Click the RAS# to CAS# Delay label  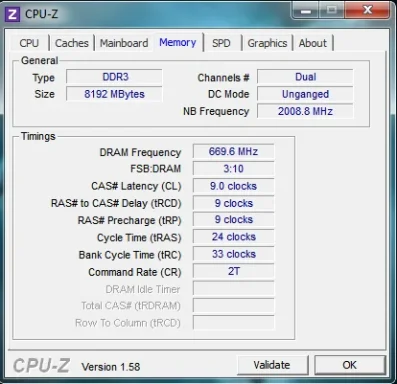pos(116,203)
